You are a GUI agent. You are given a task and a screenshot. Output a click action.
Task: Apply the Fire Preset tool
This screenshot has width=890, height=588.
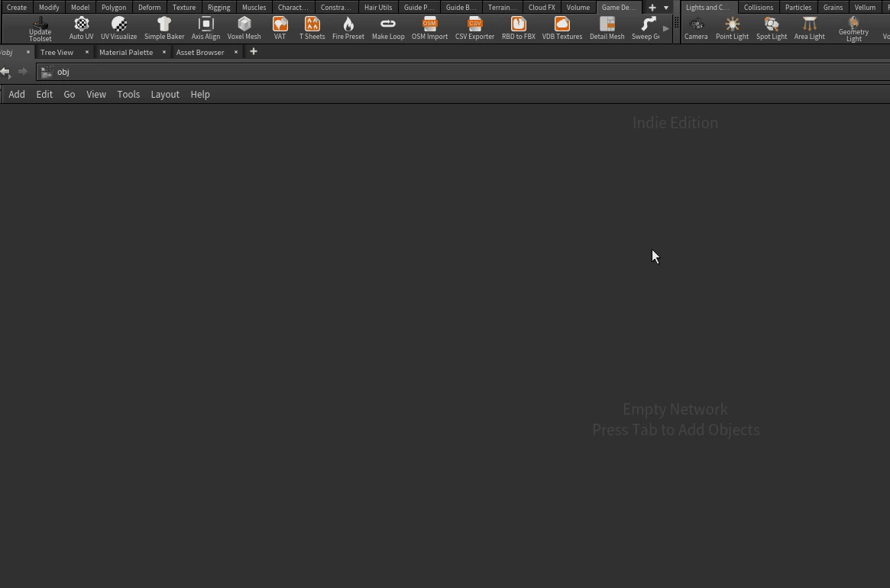[348, 29]
